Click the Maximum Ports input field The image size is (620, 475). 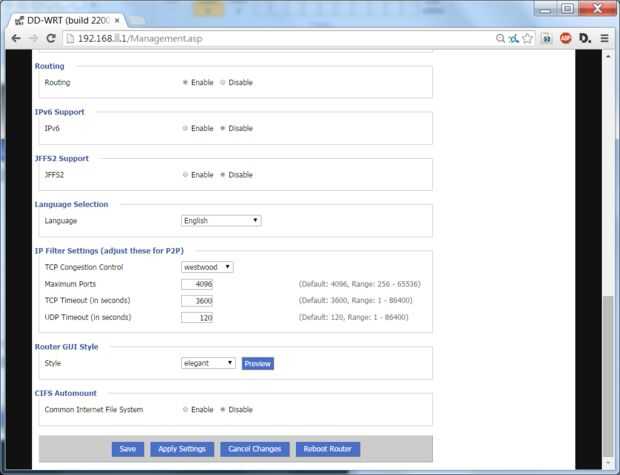pyautogui.click(x=197, y=284)
